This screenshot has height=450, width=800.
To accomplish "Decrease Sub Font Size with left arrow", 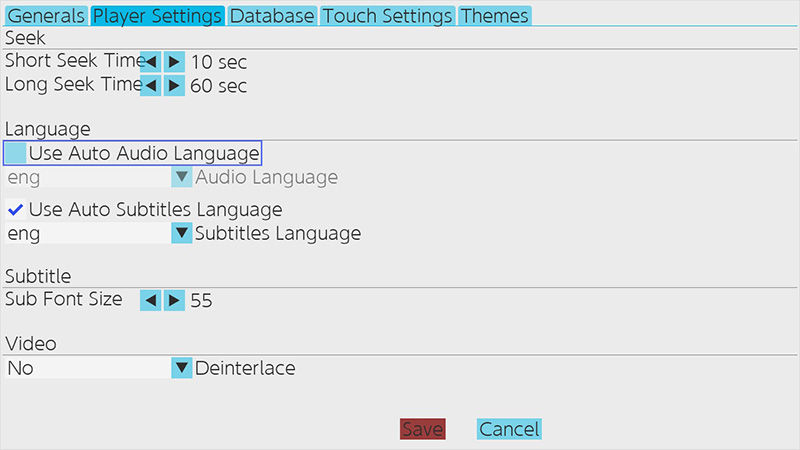I will point(151,300).
